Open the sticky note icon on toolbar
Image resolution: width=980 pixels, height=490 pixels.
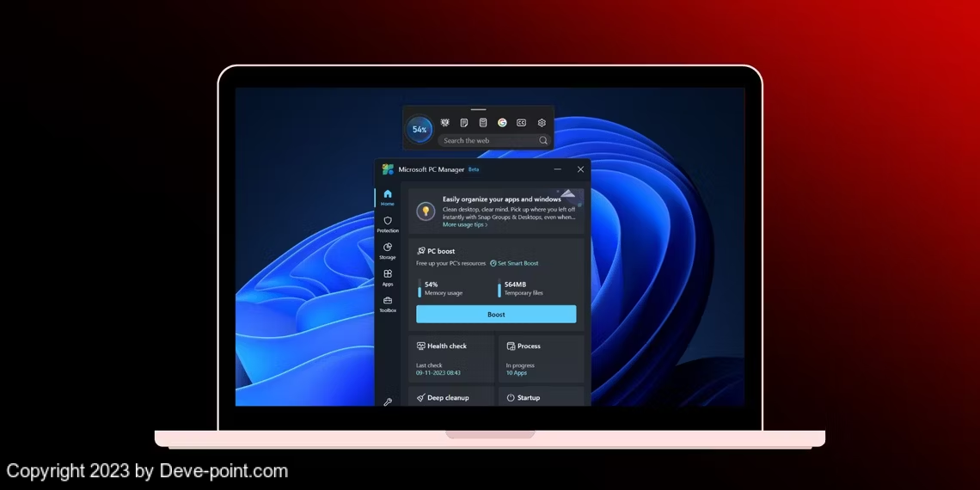463,122
